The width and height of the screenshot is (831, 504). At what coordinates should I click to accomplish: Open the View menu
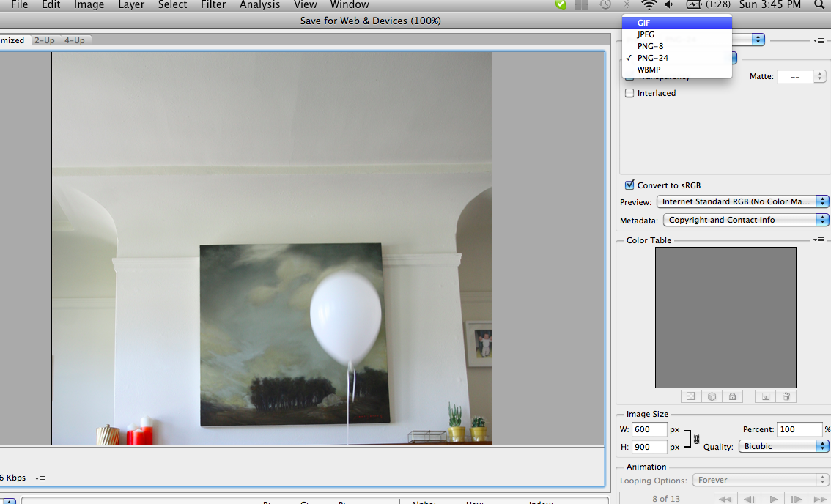306,5
